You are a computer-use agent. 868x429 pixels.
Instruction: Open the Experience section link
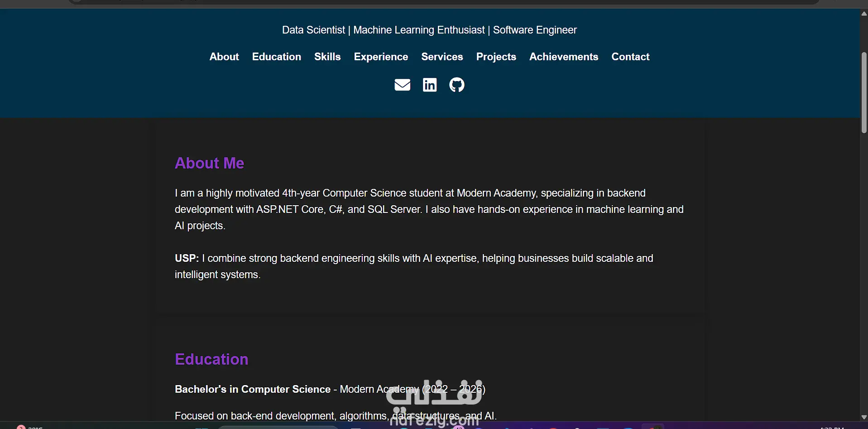(381, 57)
